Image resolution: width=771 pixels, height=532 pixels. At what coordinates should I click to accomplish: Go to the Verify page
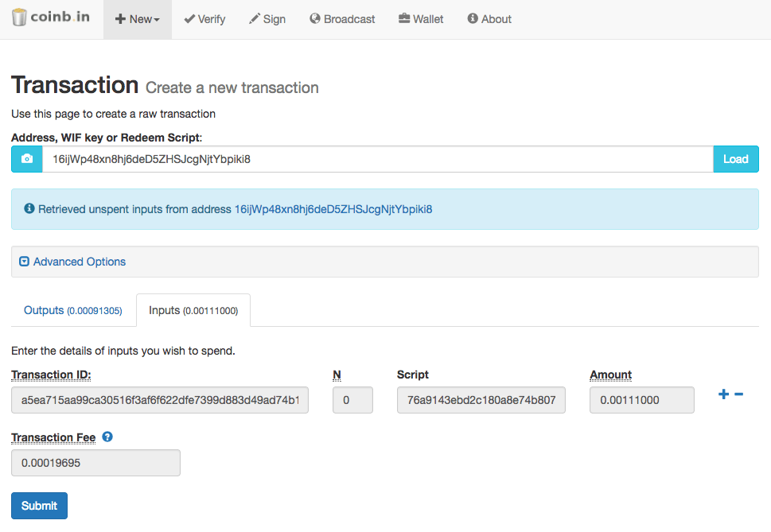pos(204,19)
